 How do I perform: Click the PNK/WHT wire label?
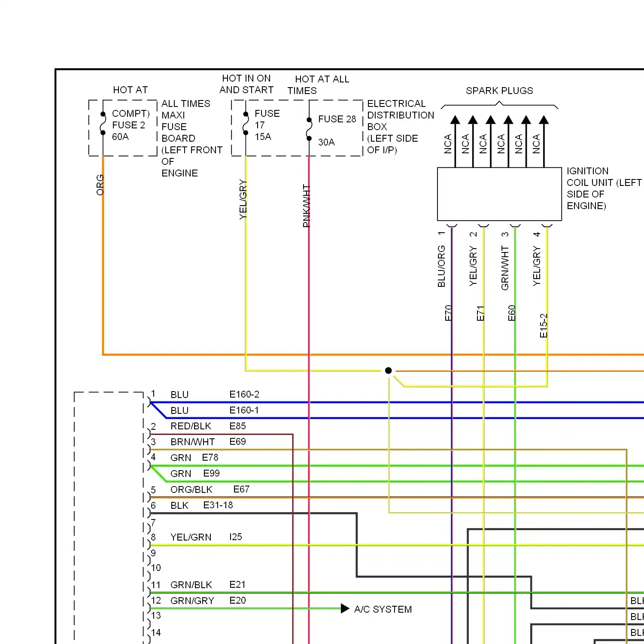[306, 206]
